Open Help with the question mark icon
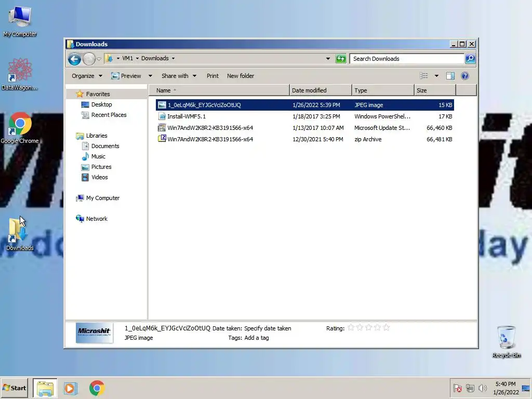This screenshot has width=532, height=399. tap(465, 76)
